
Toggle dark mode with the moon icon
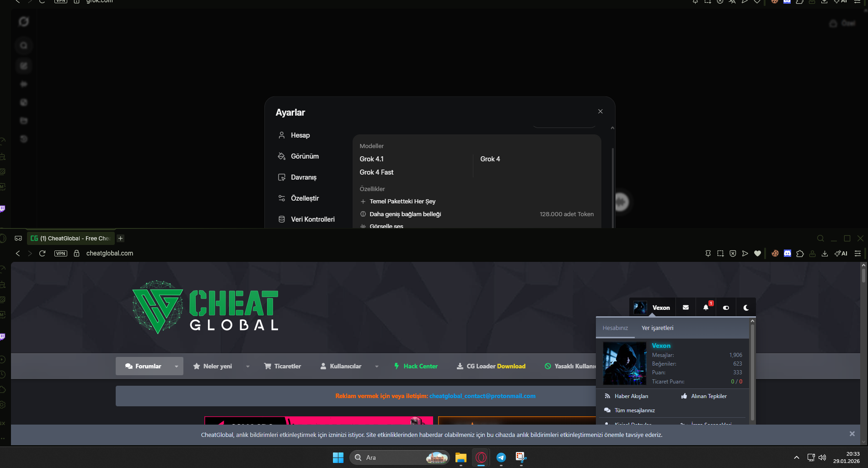click(746, 308)
